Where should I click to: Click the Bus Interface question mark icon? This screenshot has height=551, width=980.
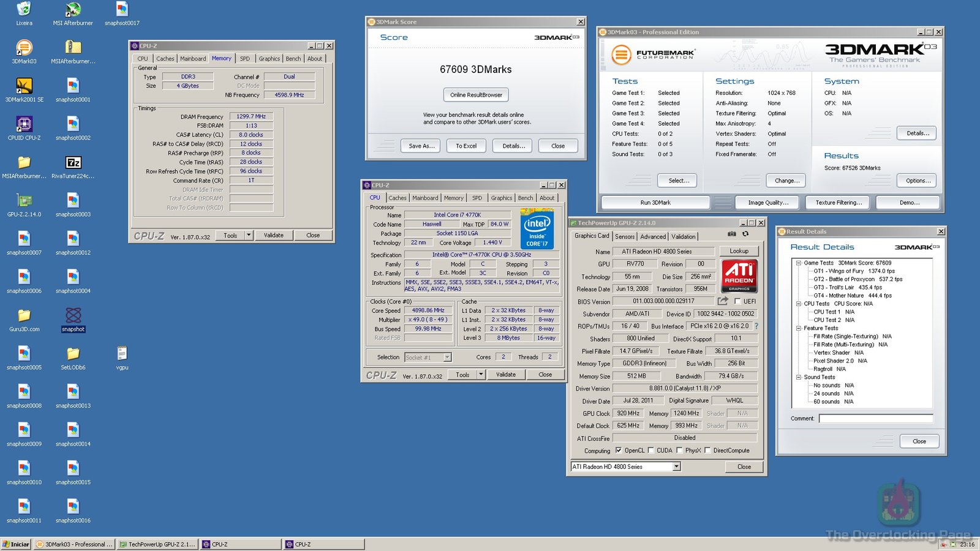pyautogui.click(x=756, y=326)
